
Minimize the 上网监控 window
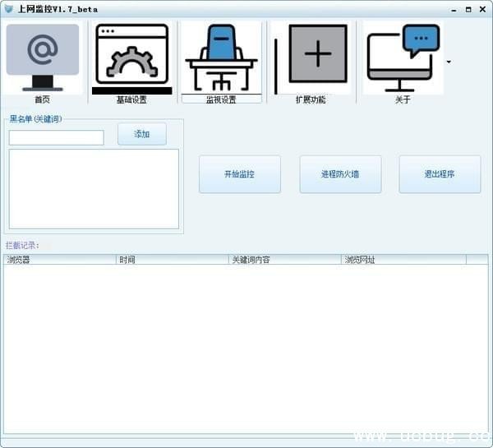click(454, 10)
